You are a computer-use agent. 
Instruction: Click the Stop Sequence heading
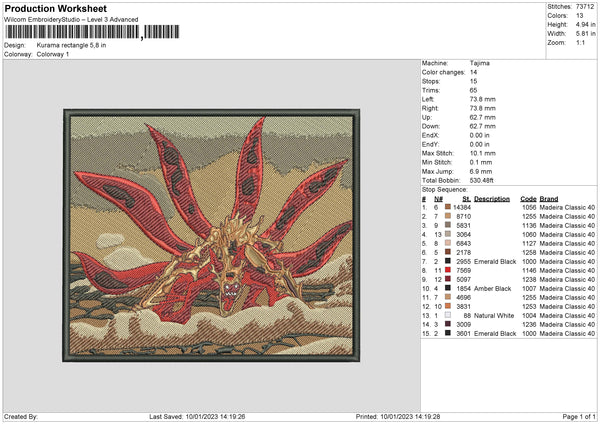(x=445, y=190)
